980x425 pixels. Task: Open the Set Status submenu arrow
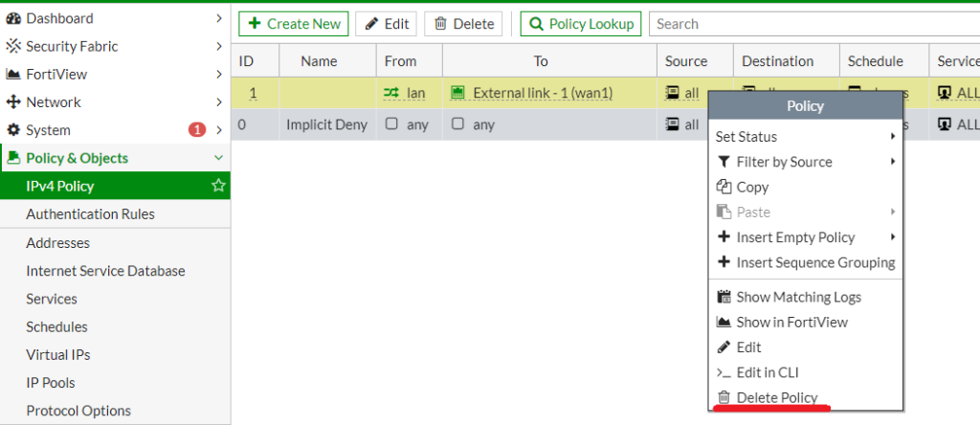point(893,136)
